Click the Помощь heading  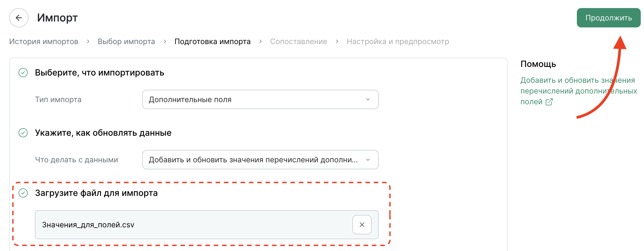click(538, 64)
